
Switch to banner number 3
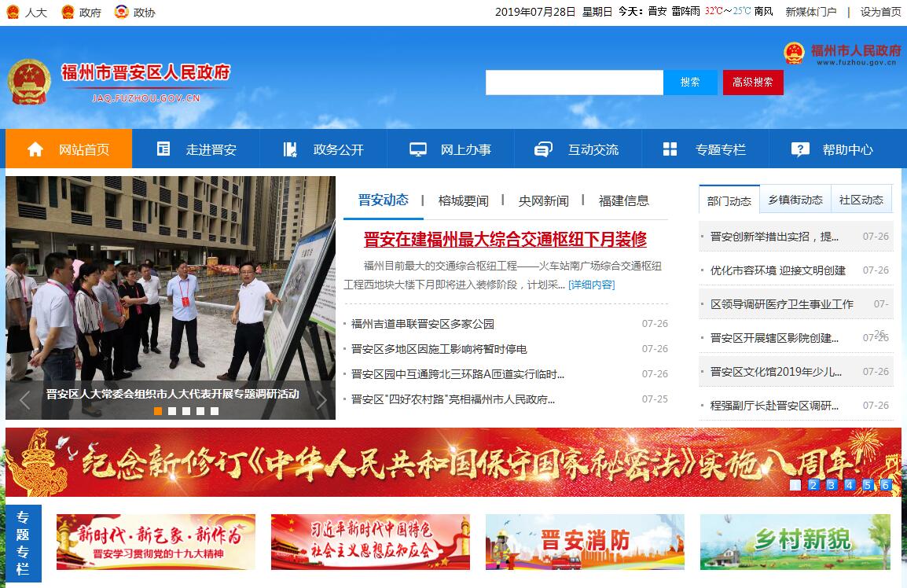click(831, 485)
